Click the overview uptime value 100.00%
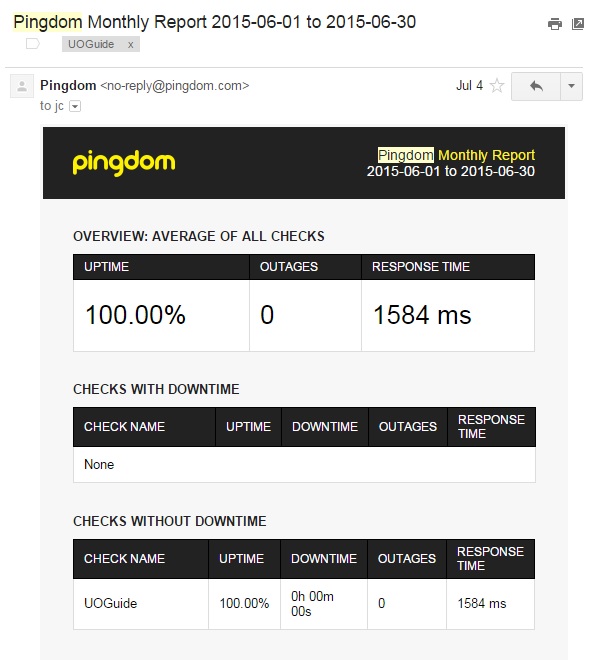 tap(135, 315)
